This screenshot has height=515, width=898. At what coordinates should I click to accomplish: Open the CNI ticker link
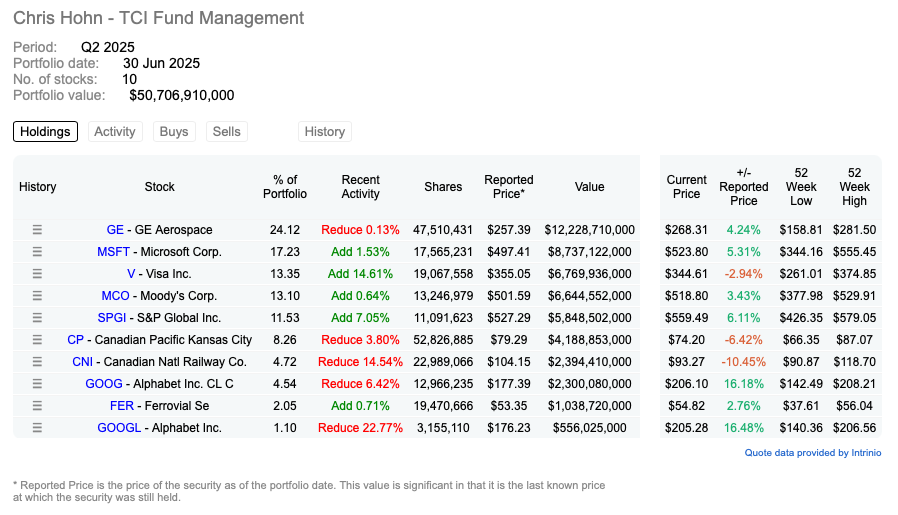pos(82,361)
